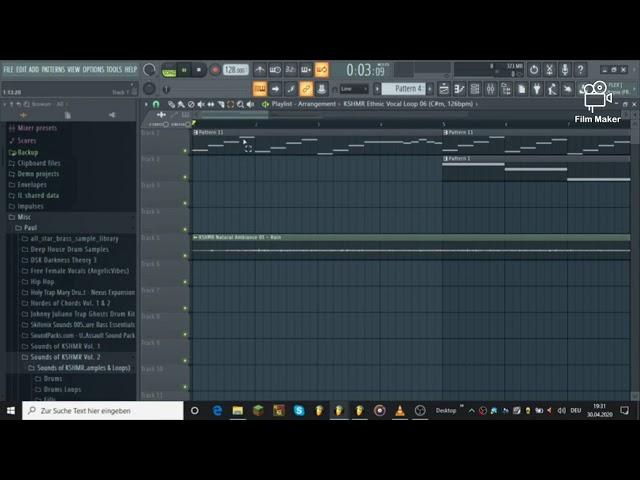640x480 pixels.
Task: Open the Mixer icon
Action: (x=490, y=89)
